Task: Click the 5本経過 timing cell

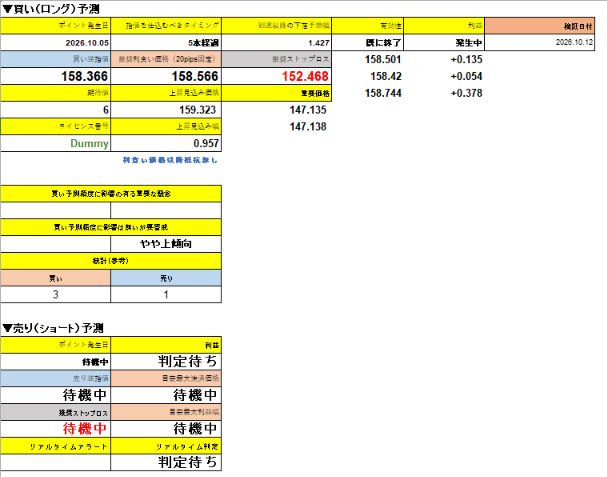Action: coord(166,43)
